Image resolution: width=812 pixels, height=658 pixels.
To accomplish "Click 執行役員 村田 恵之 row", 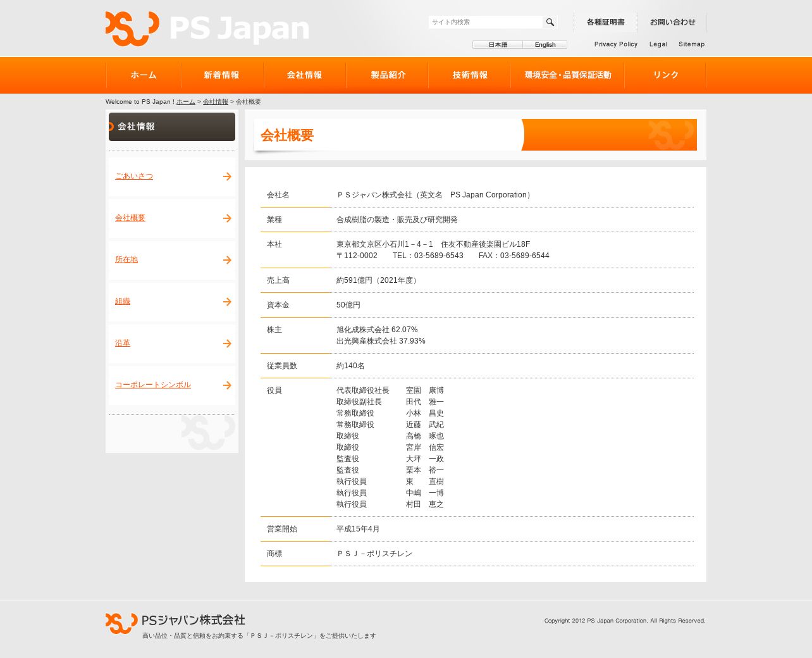I will (390, 504).
